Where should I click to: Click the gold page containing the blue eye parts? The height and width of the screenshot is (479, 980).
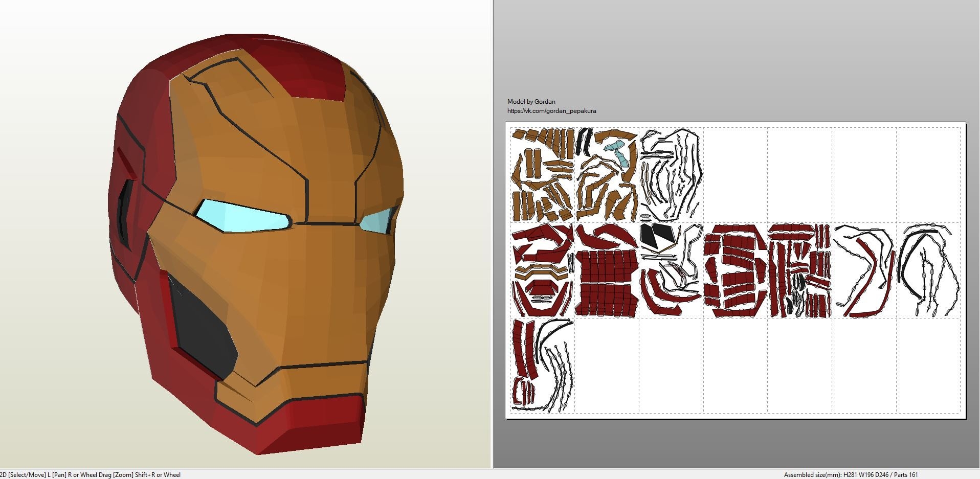click(607, 175)
